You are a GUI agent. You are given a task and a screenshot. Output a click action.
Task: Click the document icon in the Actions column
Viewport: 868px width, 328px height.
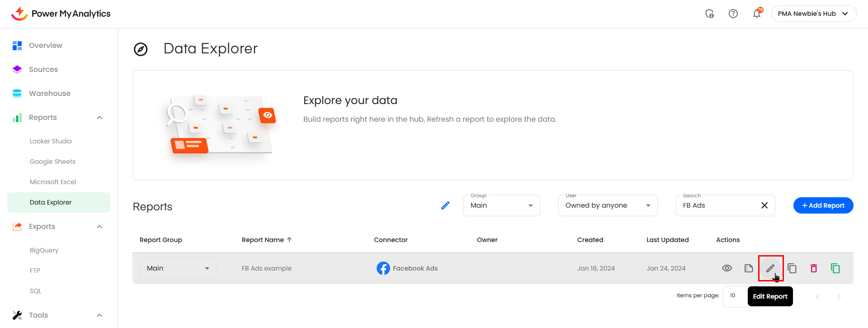pos(749,268)
